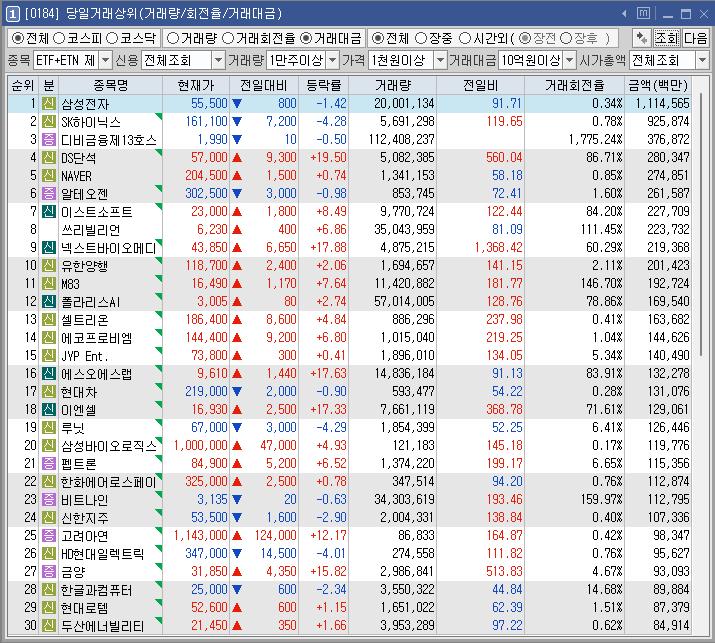Screen dimensions: 715x643
Task: Sort by the 등락률 column header
Action: click(x=323, y=85)
